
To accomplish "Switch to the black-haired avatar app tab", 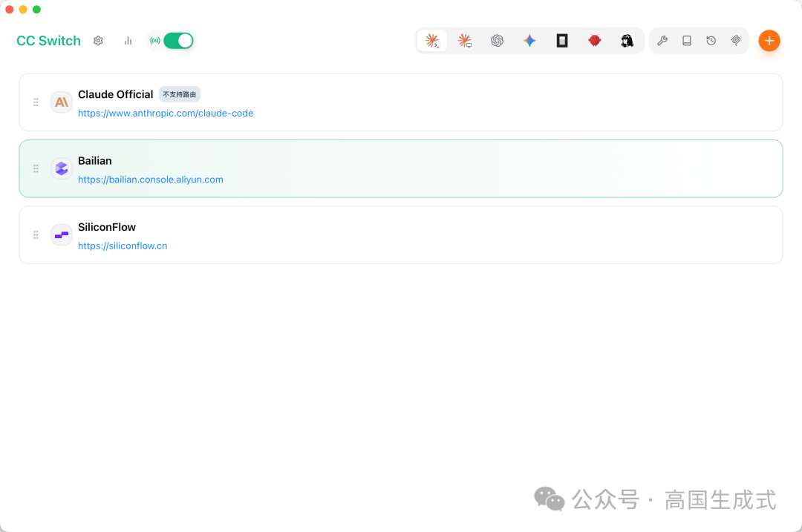I will point(627,41).
